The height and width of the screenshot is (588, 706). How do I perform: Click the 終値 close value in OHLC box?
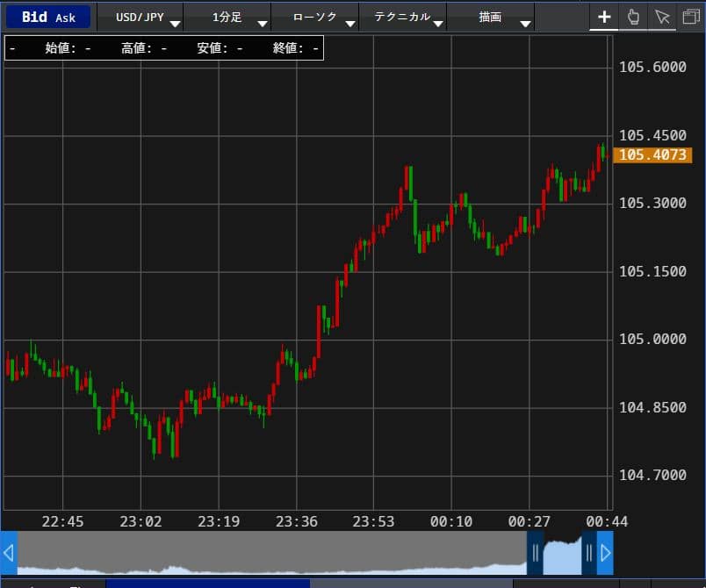(x=295, y=47)
